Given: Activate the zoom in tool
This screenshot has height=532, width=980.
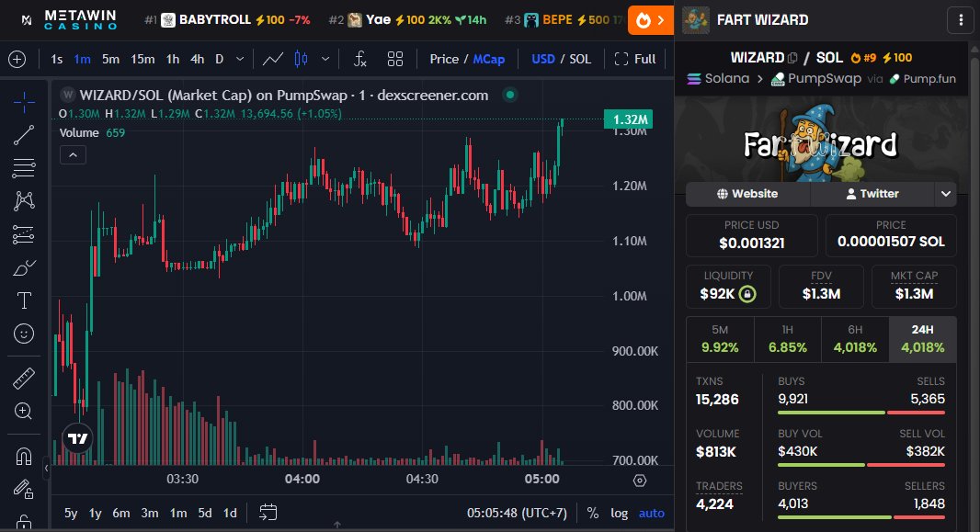Looking at the screenshot, I should pos(24,411).
